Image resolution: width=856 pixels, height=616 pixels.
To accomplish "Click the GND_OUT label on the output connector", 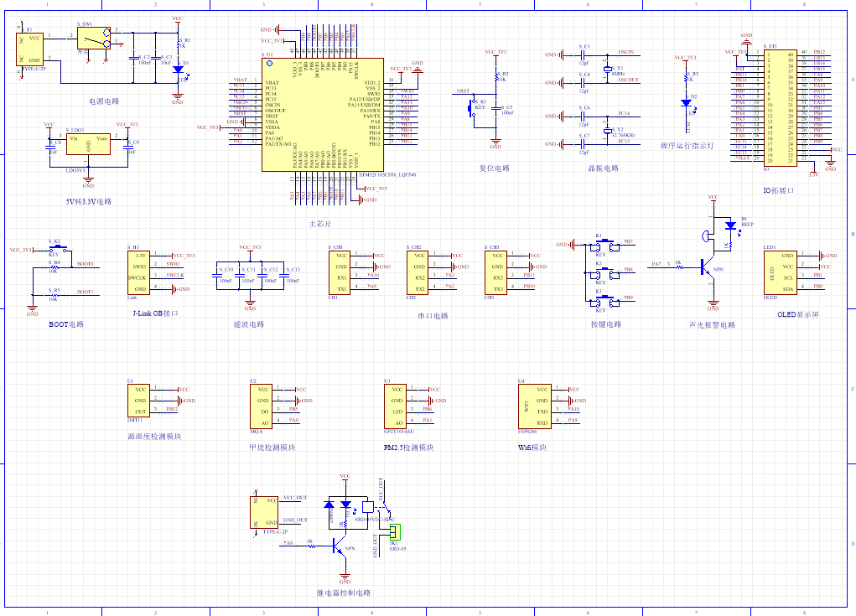I will tap(295, 520).
